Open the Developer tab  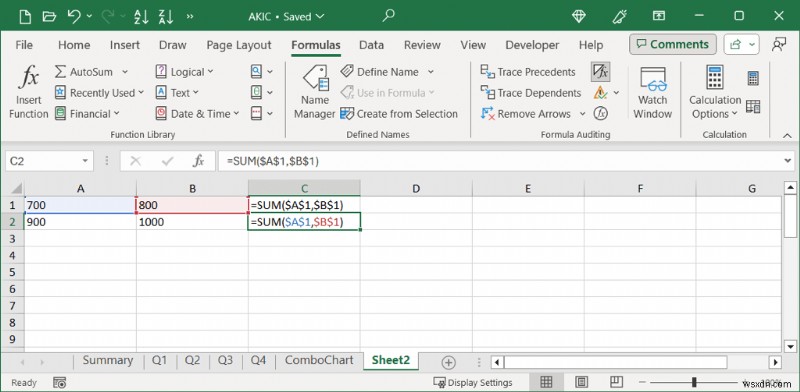533,45
